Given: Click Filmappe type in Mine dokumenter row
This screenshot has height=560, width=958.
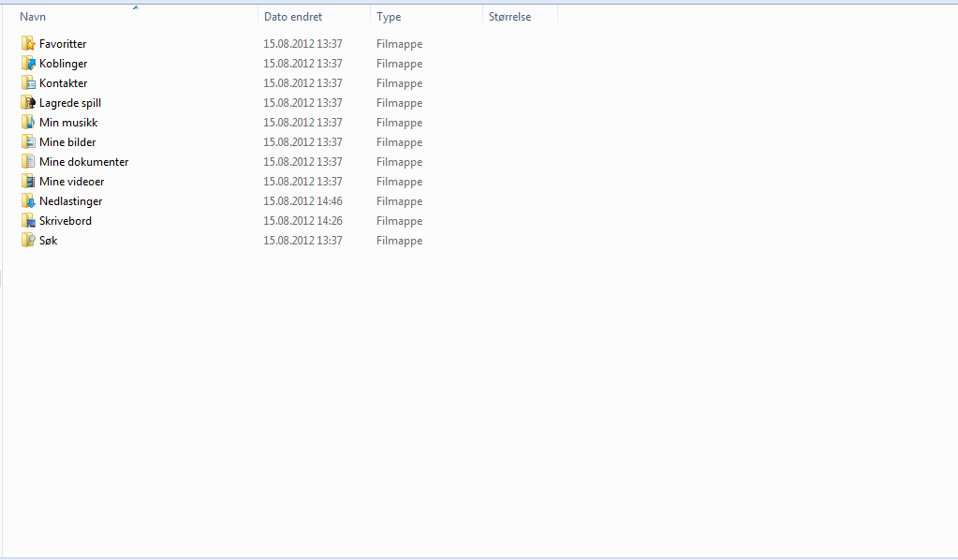Looking at the screenshot, I should pyautogui.click(x=399, y=162).
